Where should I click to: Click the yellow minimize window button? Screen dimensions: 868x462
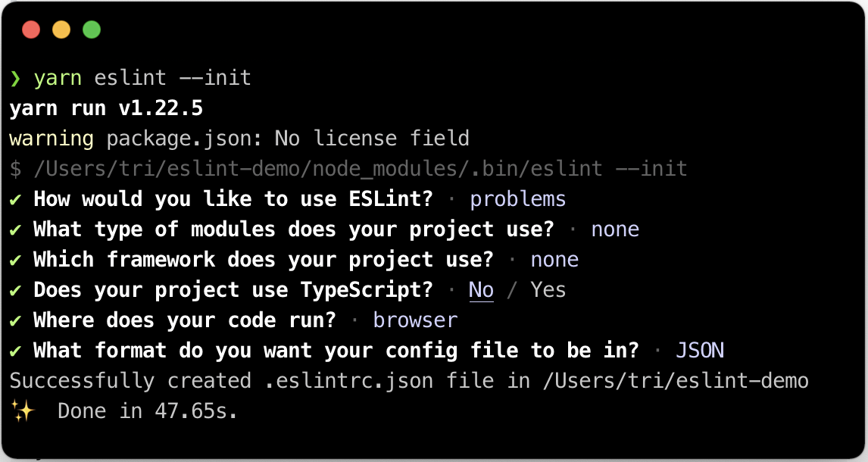[61, 30]
